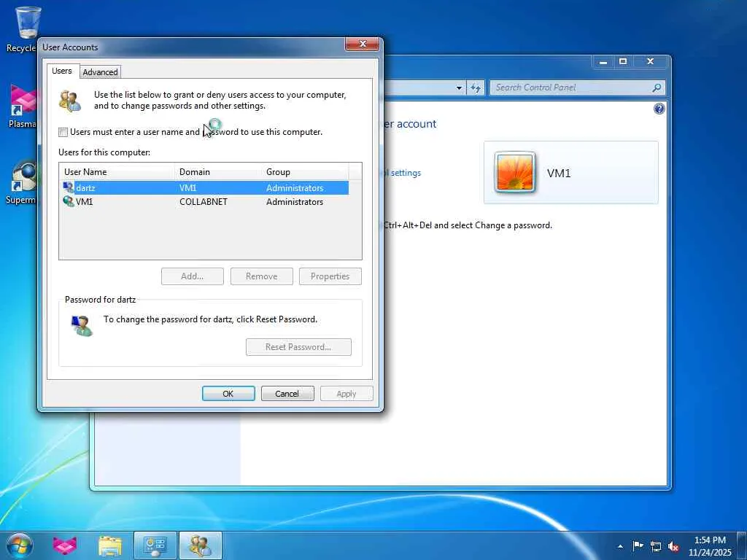Image resolution: width=747 pixels, height=560 pixels.
Task: Select the dartz row in users list
Action: click(205, 187)
